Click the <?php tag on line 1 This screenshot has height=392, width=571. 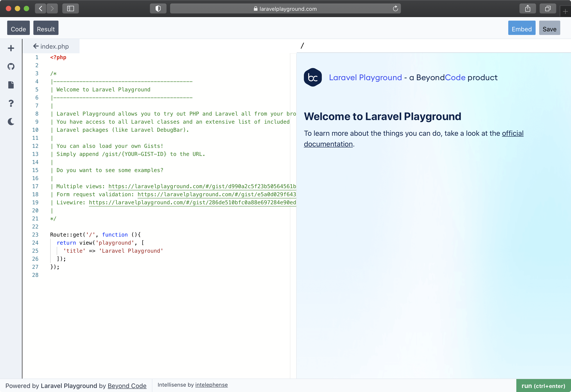[x=58, y=57]
